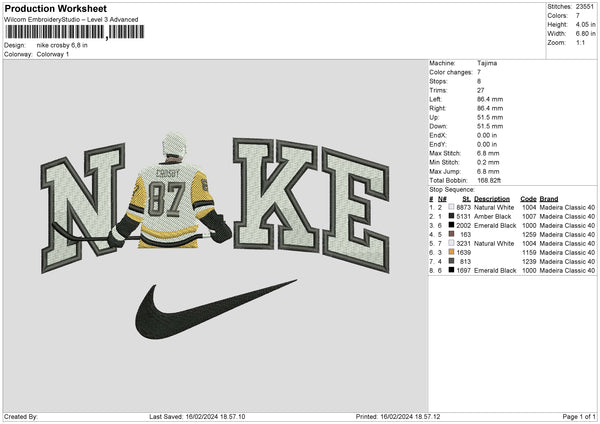Click the 'Production Worksheet' title
Viewport: 600px width, 424px height.
point(56,8)
